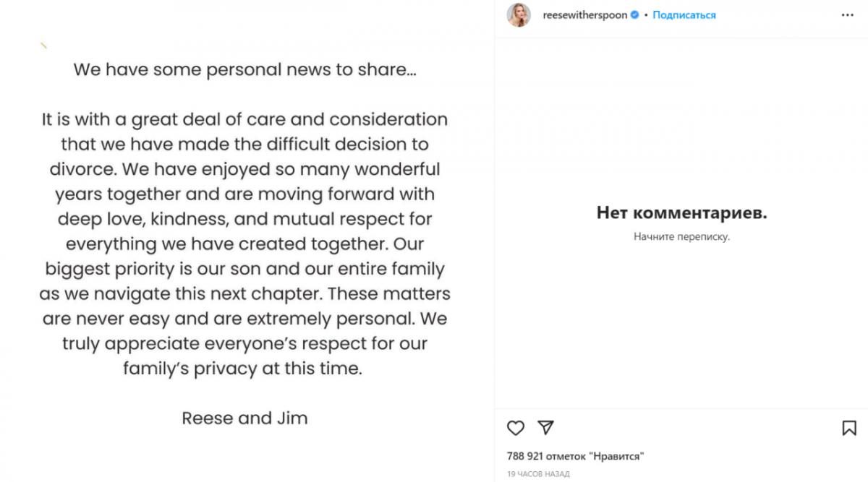Screen dimensions: 868x482
Task: Click the "Reese and Jim" signature
Action: (x=244, y=418)
